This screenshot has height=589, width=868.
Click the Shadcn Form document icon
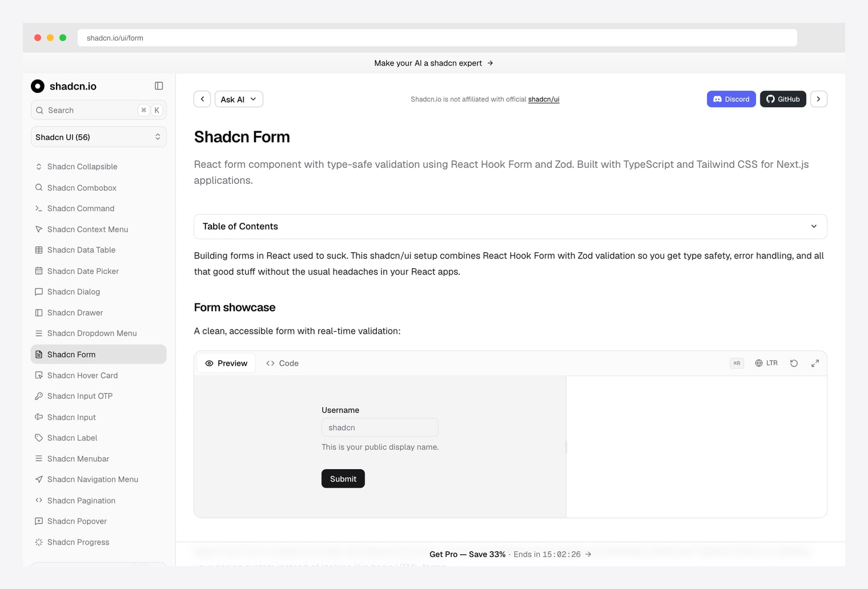pyautogui.click(x=39, y=354)
